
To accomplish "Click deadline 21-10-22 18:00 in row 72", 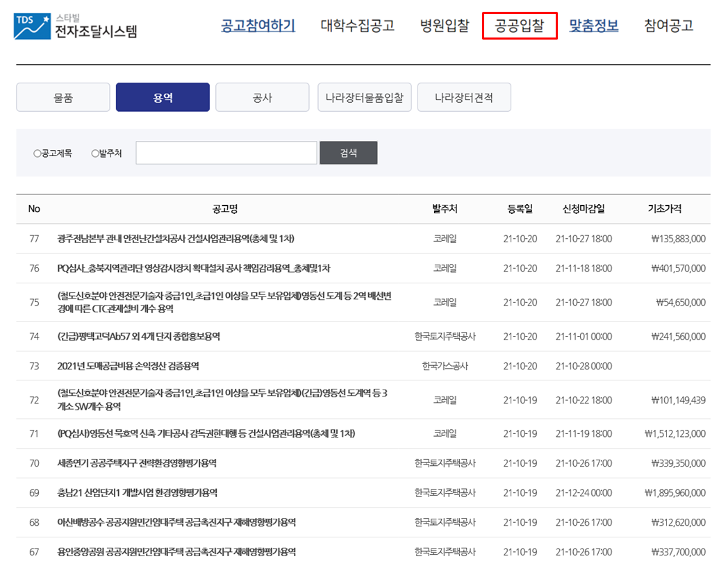I will 584,400.
